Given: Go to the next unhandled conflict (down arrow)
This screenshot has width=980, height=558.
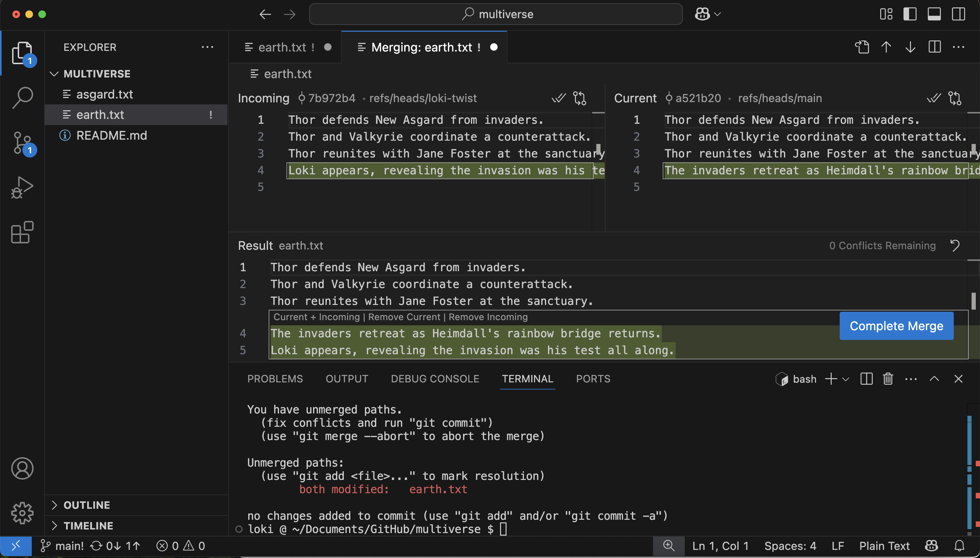Looking at the screenshot, I should [x=910, y=47].
